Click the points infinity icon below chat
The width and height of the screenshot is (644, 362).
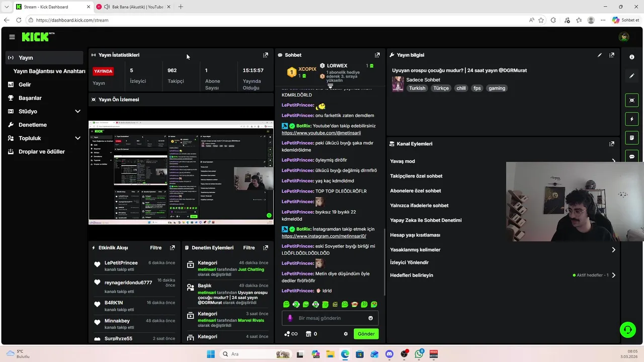(x=291, y=334)
